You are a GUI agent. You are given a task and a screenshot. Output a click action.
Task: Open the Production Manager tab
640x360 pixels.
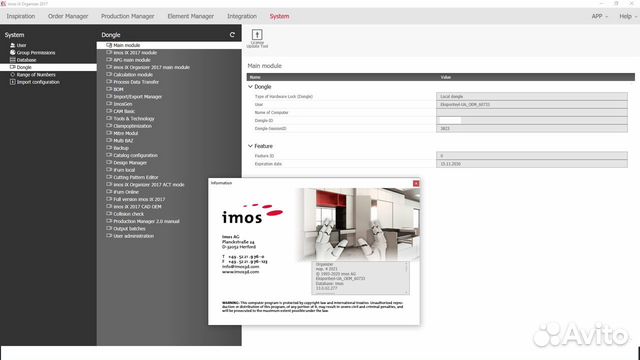[x=128, y=16]
